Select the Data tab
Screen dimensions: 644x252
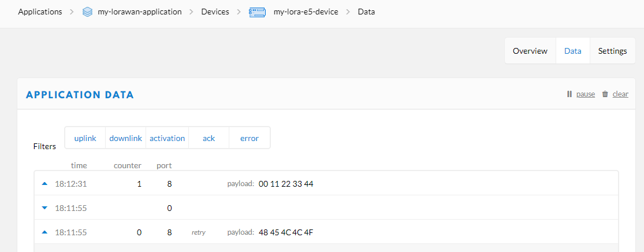[572, 51]
